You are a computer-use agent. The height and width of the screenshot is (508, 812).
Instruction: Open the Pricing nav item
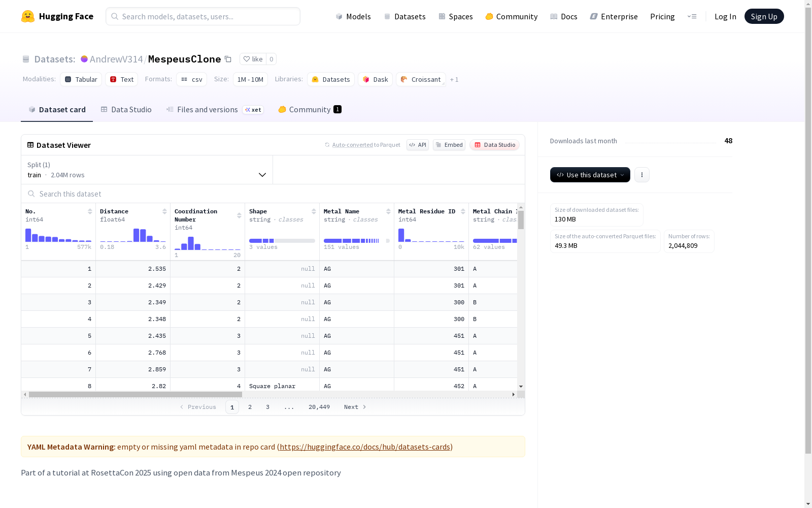(662, 16)
